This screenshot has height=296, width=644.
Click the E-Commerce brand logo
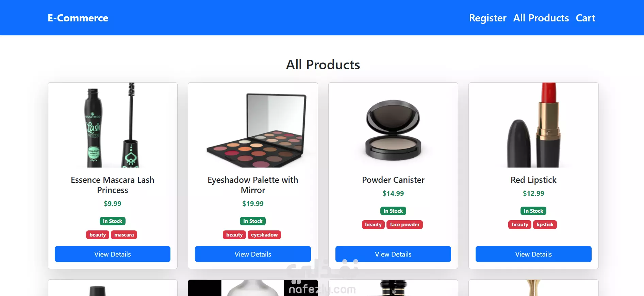pyautogui.click(x=78, y=18)
